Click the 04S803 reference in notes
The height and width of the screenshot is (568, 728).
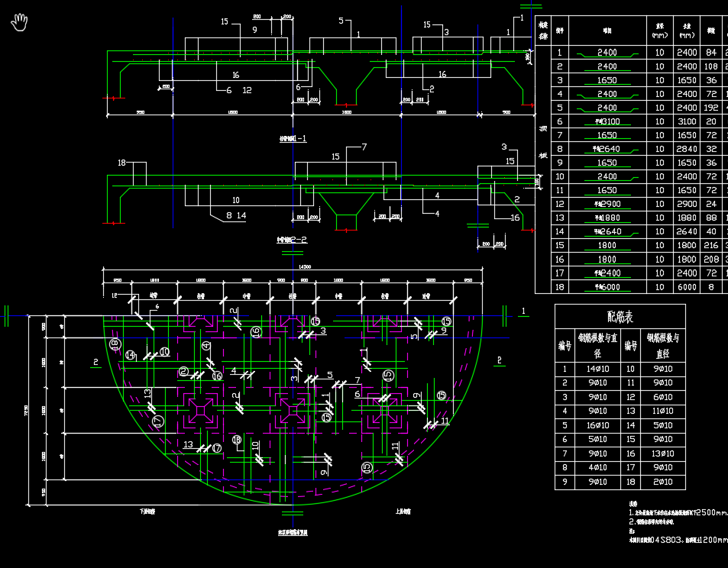[666, 539]
